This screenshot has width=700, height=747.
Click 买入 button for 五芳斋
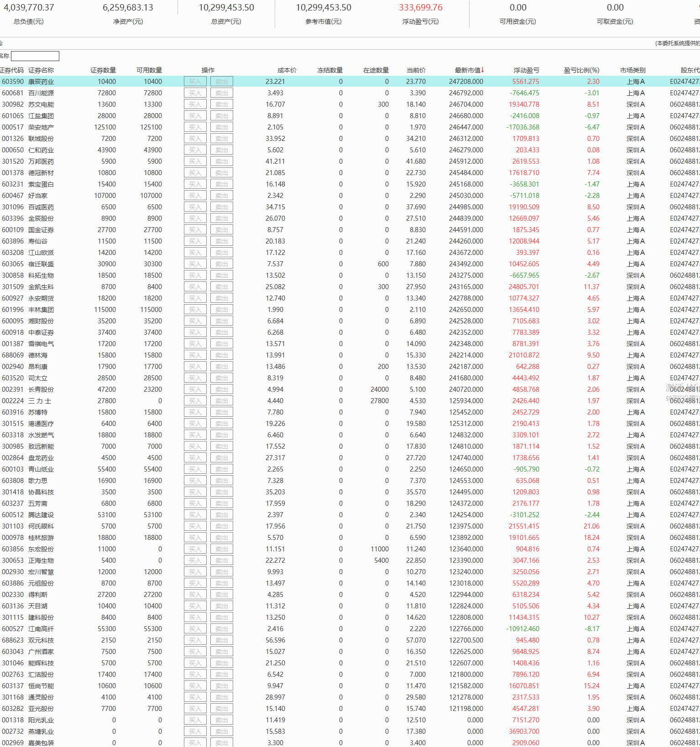pyautogui.click(x=195, y=503)
